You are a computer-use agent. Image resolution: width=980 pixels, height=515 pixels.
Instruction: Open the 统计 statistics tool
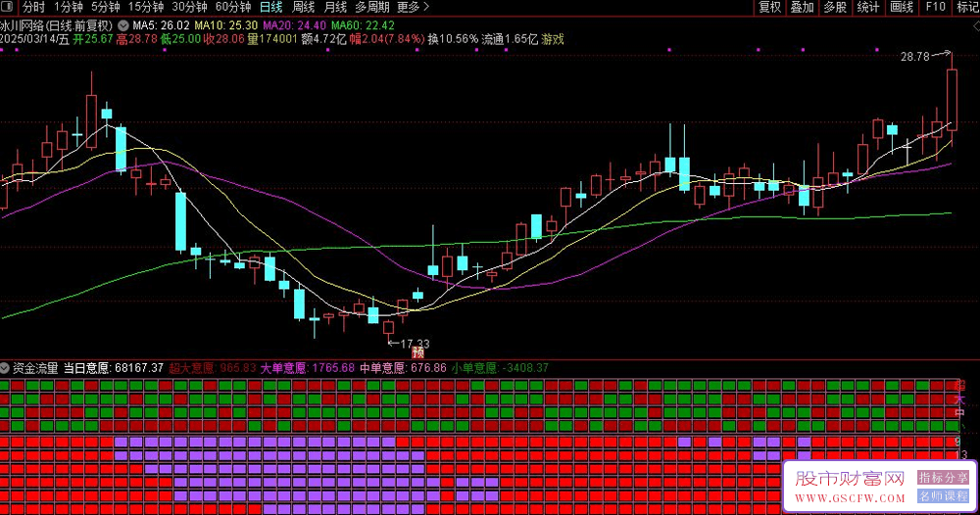pos(867,7)
